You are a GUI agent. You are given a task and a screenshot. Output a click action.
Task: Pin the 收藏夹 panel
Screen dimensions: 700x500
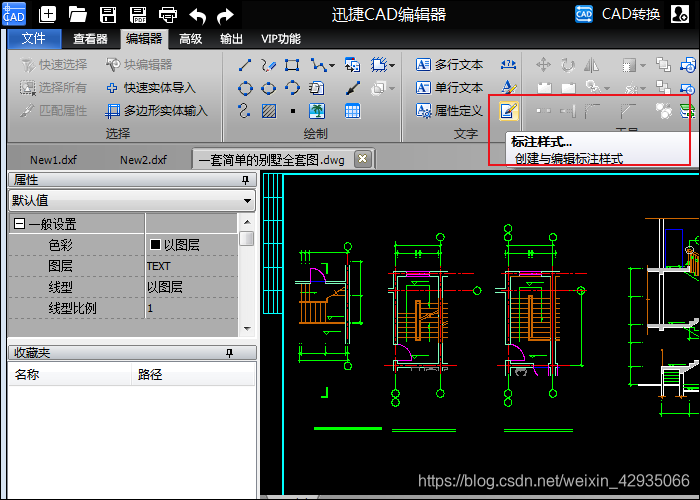pyautogui.click(x=229, y=353)
